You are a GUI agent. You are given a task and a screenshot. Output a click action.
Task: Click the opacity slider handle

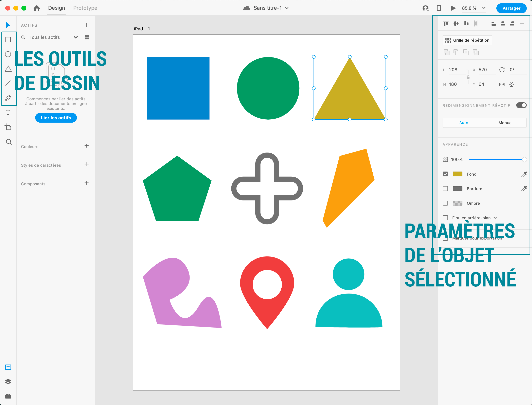tap(524, 160)
